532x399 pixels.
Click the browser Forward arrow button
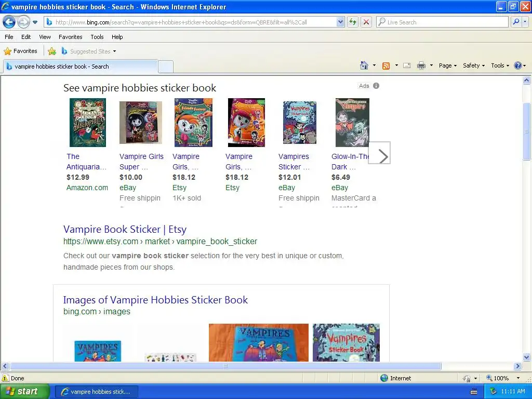[23, 22]
